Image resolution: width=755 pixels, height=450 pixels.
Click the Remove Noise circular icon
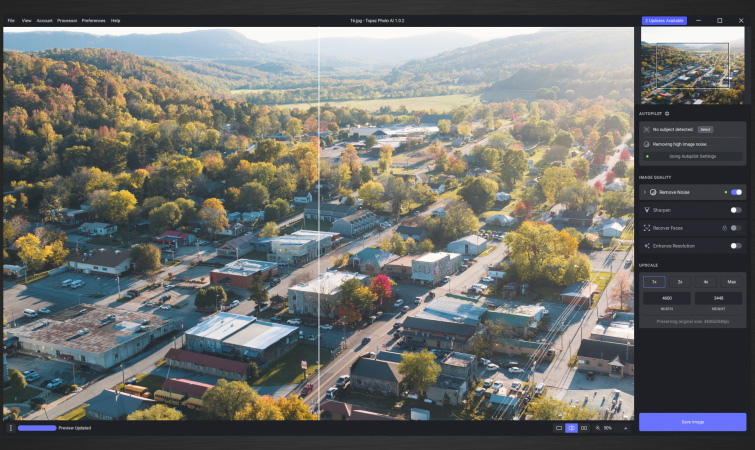pyautogui.click(x=653, y=192)
